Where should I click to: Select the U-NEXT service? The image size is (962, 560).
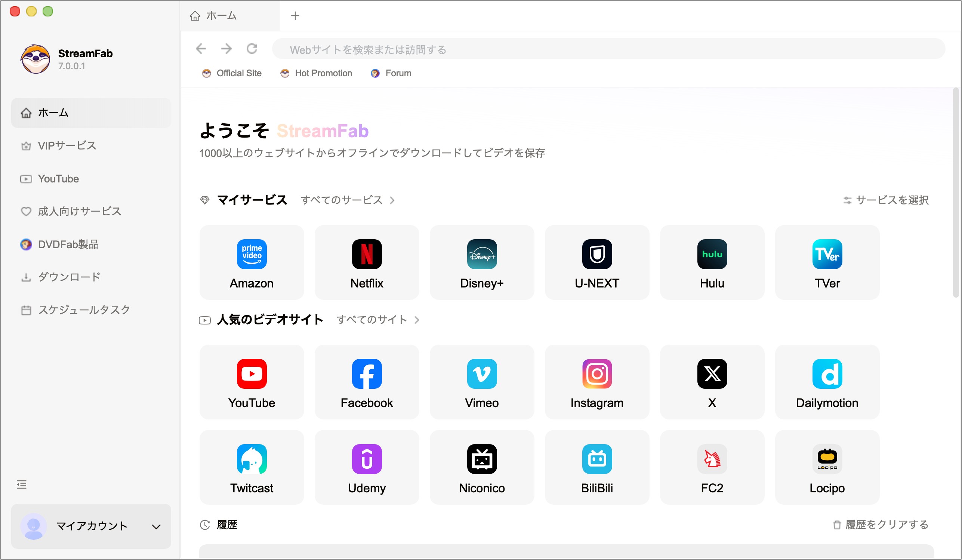[596, 262]
